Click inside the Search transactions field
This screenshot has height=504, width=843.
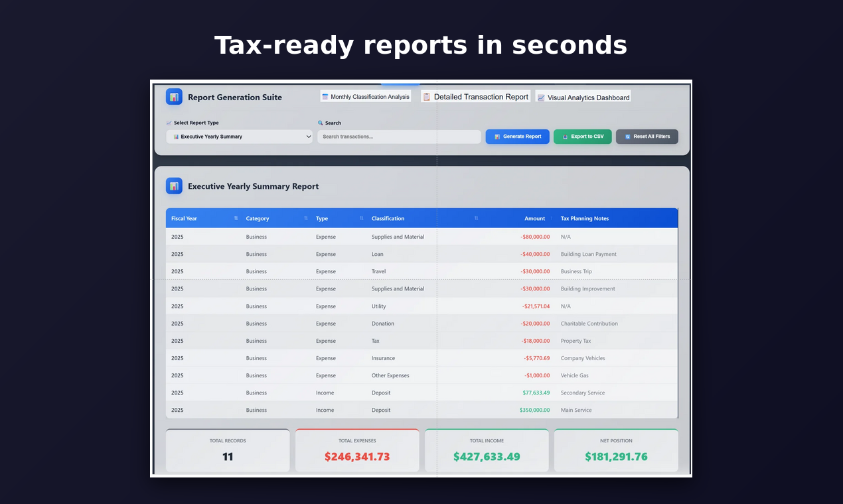pos(398,137)
